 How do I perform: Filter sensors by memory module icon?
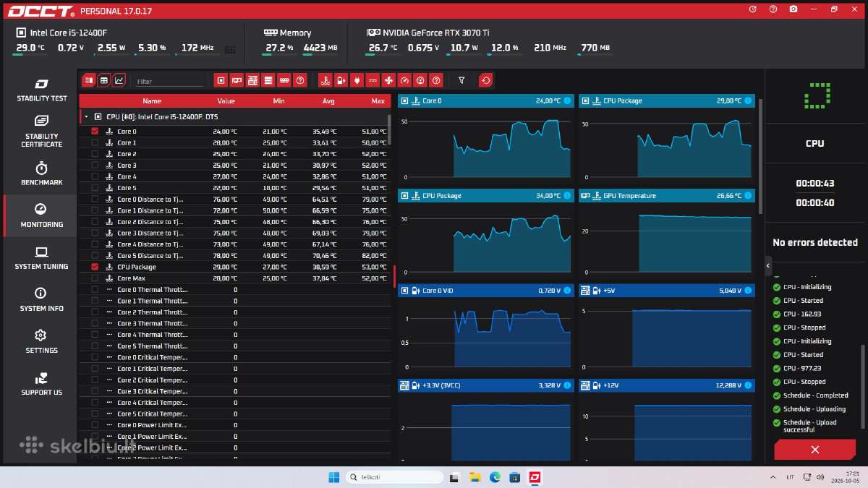[x=284, y=80]
